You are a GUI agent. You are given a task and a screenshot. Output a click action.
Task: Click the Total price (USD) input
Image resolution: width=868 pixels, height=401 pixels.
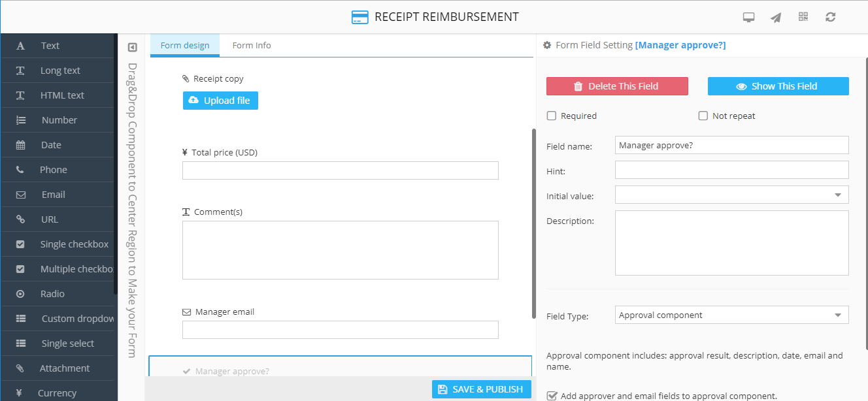(x=341, y=170)
